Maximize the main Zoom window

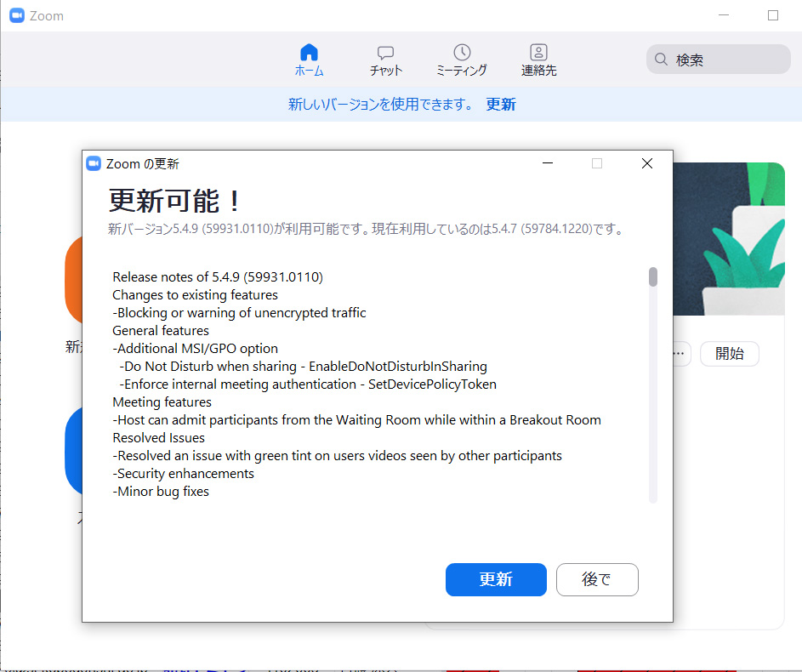(x=773, y=15)
